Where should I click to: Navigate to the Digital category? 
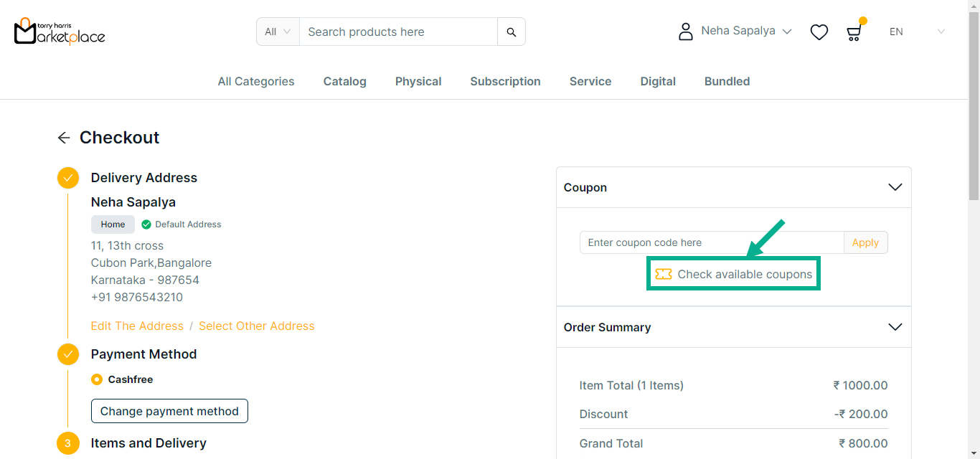pos(658,82)
